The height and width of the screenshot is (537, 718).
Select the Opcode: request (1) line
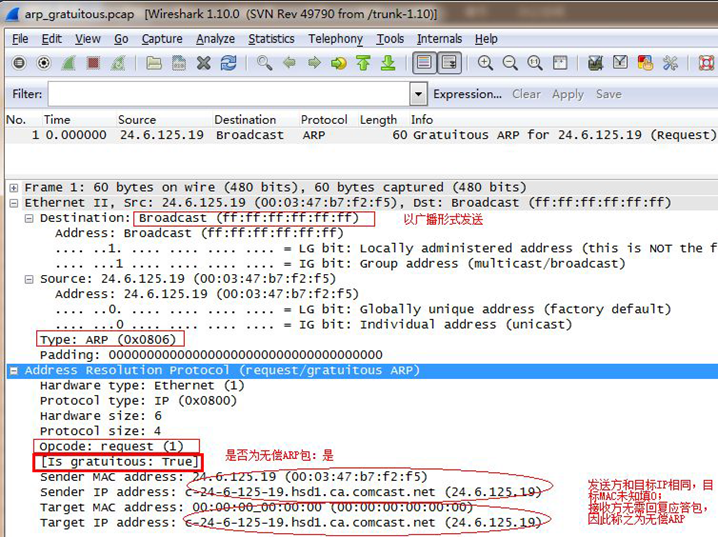pyautogui.click(x=111, y=446)
